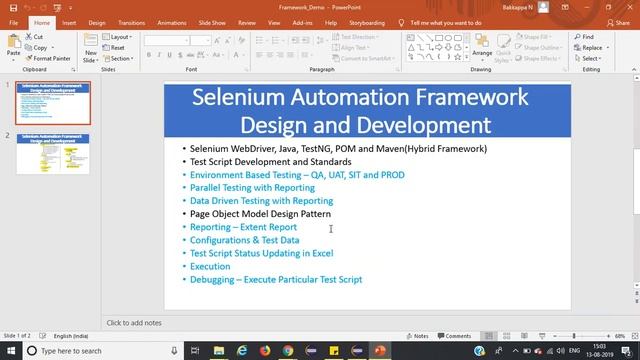Switch to the Animations tab
Viewport: 640px width, 360px height.
click(x=172, y=23)
